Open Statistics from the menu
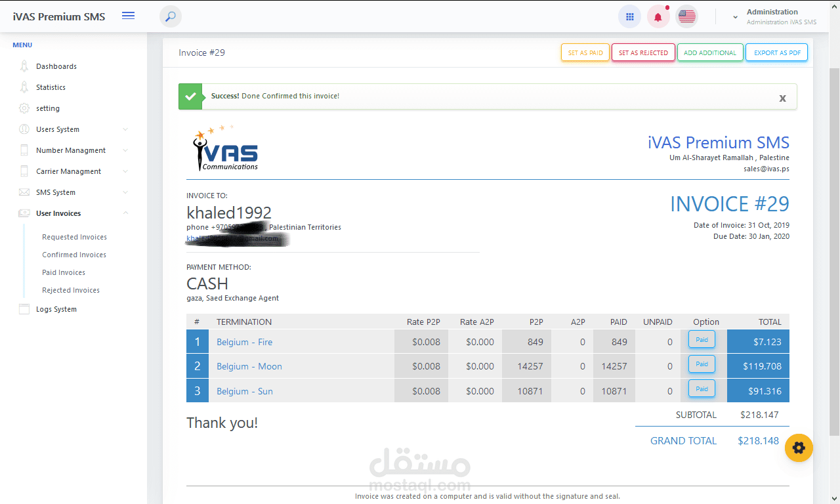The width and height of the screenshot is (840, 504). 51,87
